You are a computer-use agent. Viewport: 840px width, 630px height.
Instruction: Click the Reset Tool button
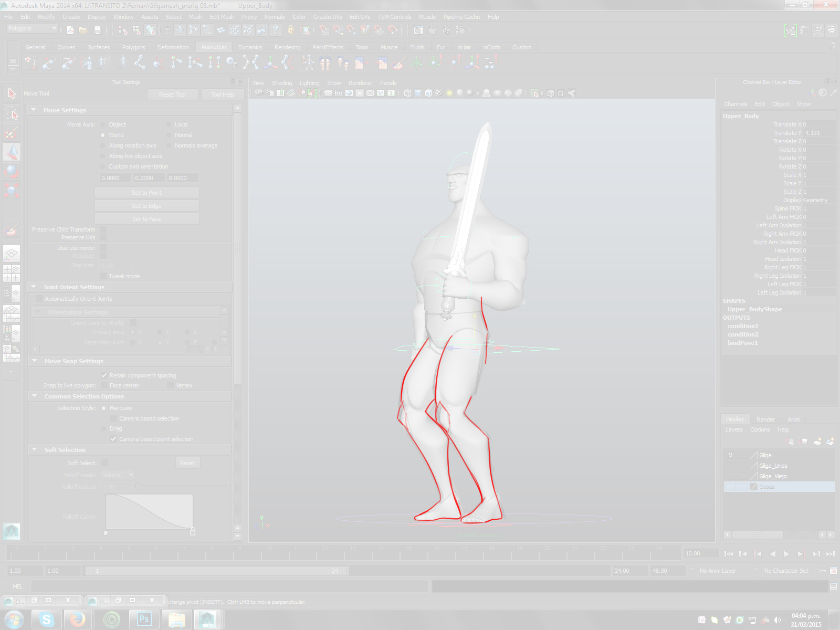(x=172, y=94)
